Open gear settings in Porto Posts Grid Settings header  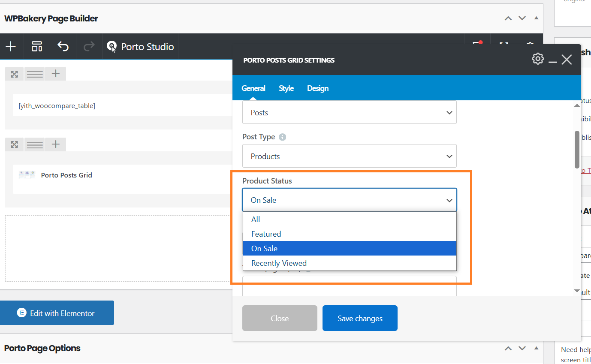coord(538,59)
